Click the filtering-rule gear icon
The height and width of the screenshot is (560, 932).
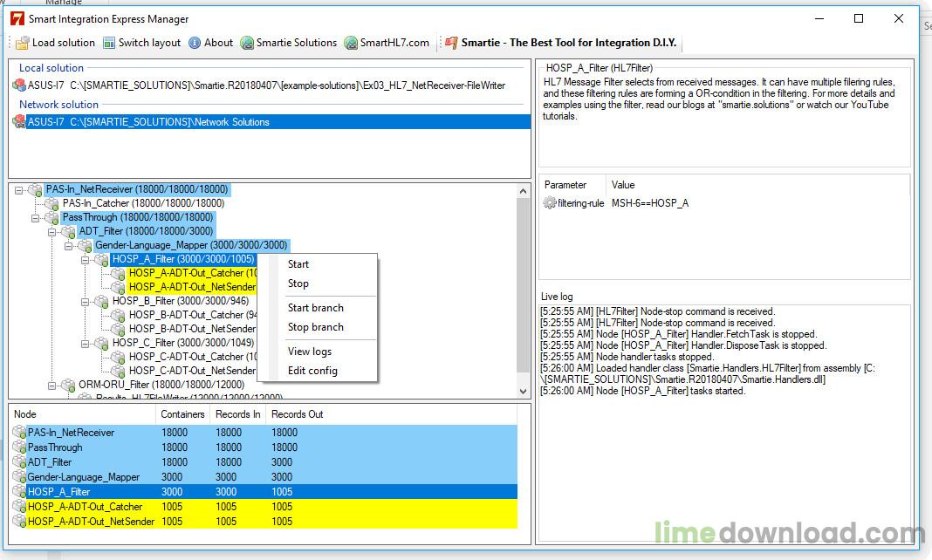(550, 203)
